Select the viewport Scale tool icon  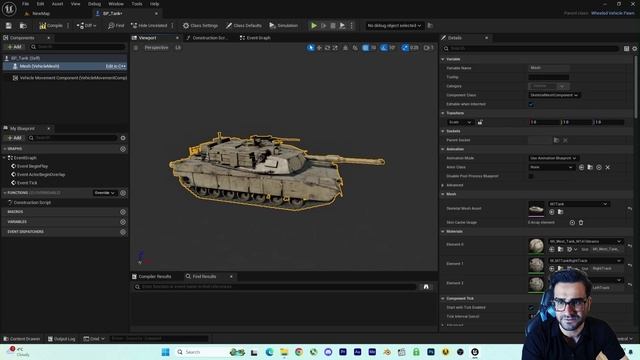(335, 48)
